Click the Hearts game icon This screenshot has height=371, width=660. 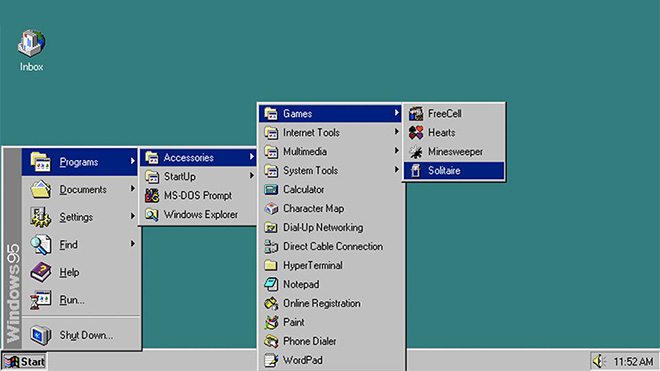coord(416,133)
